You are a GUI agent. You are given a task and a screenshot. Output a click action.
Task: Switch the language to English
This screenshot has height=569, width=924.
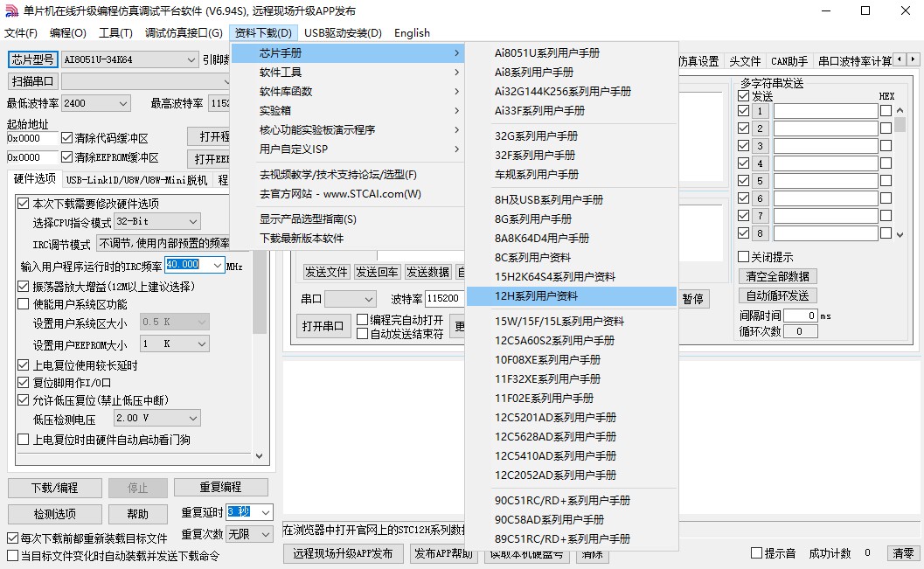tap(412, 33)
